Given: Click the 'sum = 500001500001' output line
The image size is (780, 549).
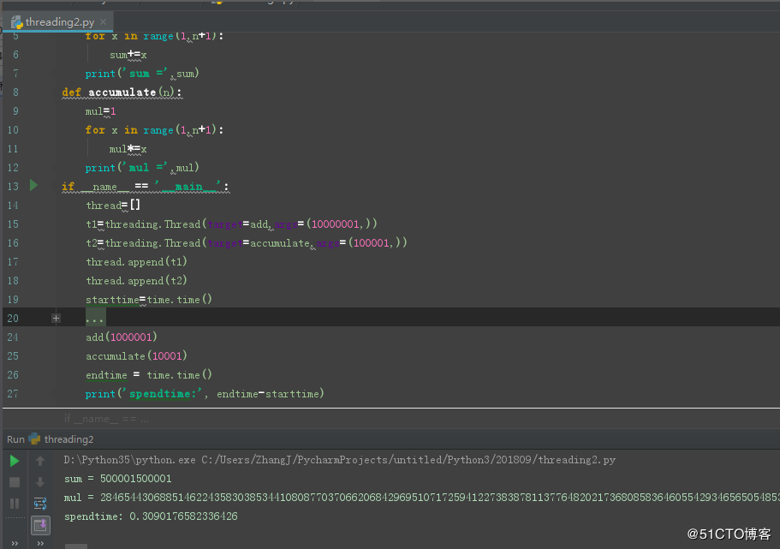Looking at the screenshot, I should pos(118,478).
